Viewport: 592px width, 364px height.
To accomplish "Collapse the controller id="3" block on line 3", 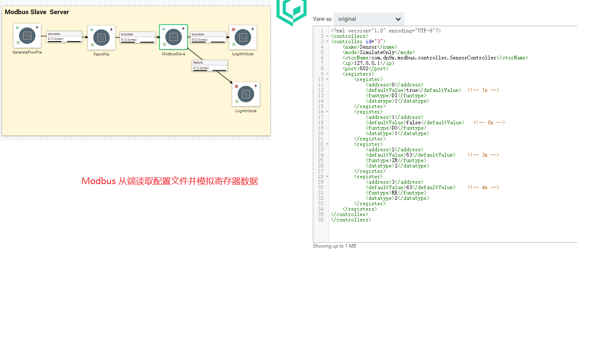I will tap(327, 42).
